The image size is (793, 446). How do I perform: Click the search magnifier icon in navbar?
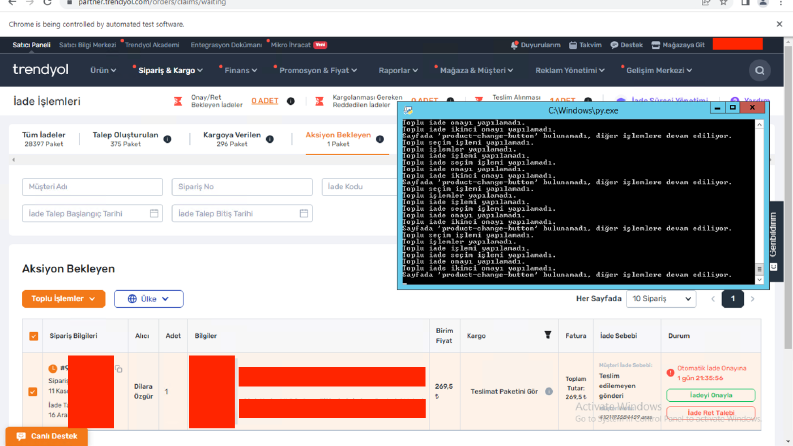tap(760, 70)
